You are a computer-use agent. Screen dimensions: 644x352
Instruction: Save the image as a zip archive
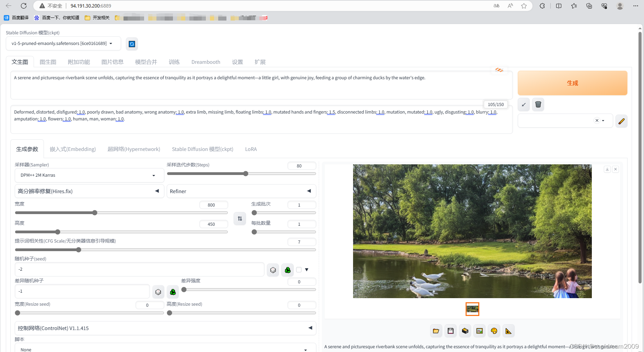coord(465,331)
